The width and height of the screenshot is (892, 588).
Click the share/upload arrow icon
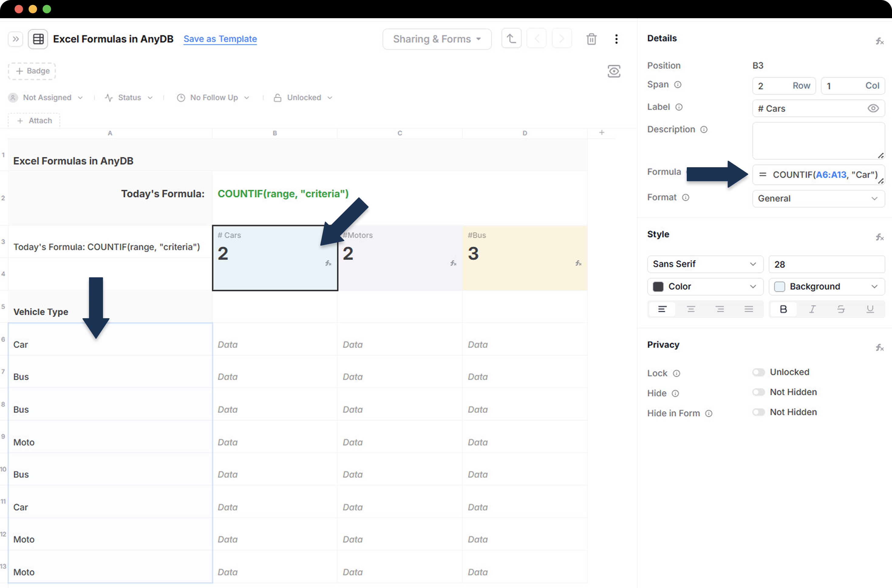(511, 39)
